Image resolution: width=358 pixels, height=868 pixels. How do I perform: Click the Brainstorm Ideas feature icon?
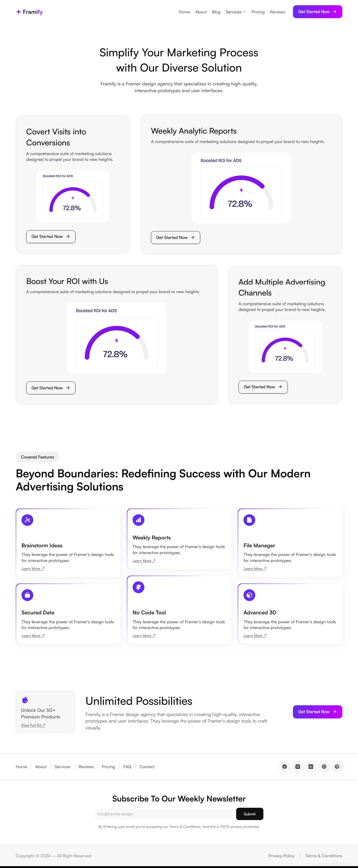[x=27, y=520]
